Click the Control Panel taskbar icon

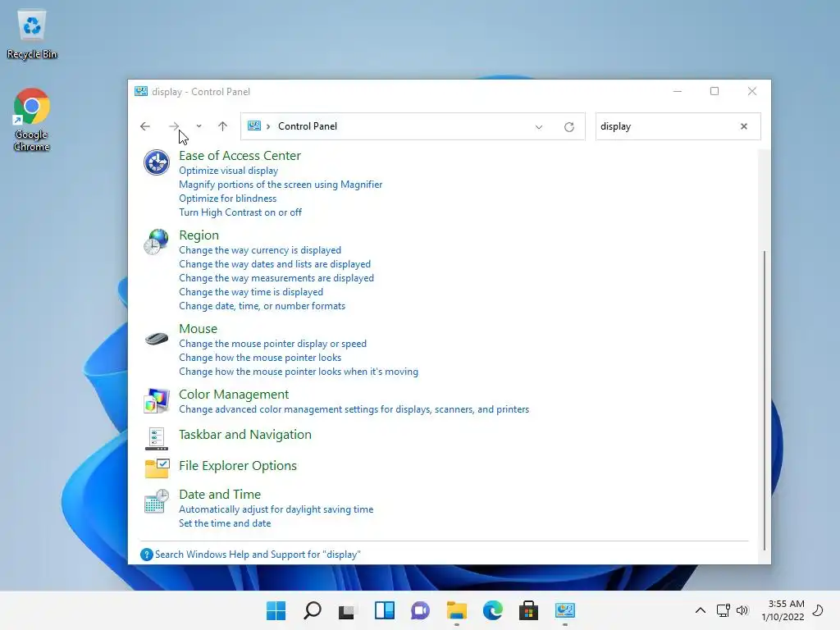564,610
